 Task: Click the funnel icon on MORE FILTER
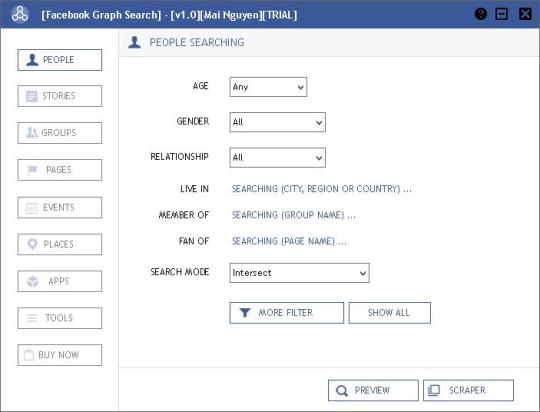point(245,312)
